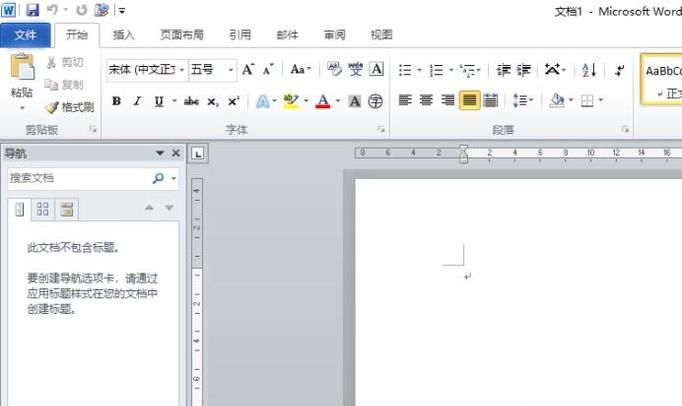Apply multilevel list
This screenshot has height=406, width=682.
[468, 70]
